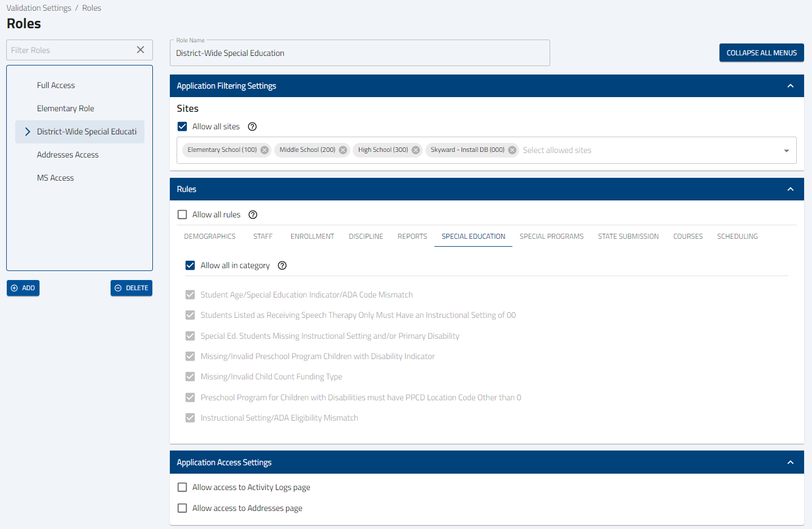The width and height of the screenshot is (812, 529).
Task: Open help for Allow all sites
Action: tap(252, 126)
